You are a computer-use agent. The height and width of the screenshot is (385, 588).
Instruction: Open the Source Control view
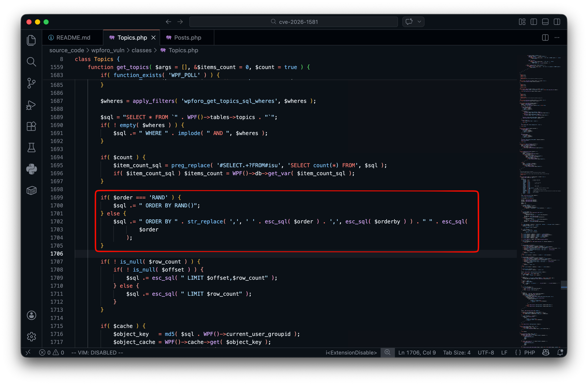(32, 83)
